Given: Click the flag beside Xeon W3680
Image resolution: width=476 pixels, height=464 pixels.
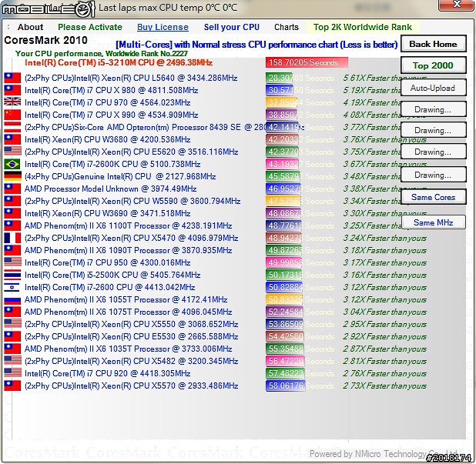Looking at the screenshot, I should [12, 139].
